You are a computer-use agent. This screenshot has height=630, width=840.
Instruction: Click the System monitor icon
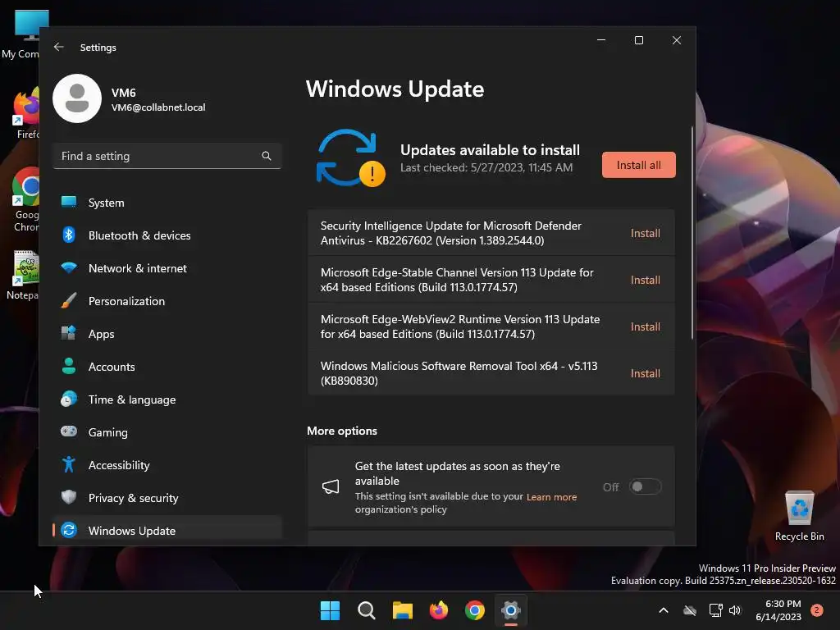point(69,202)
